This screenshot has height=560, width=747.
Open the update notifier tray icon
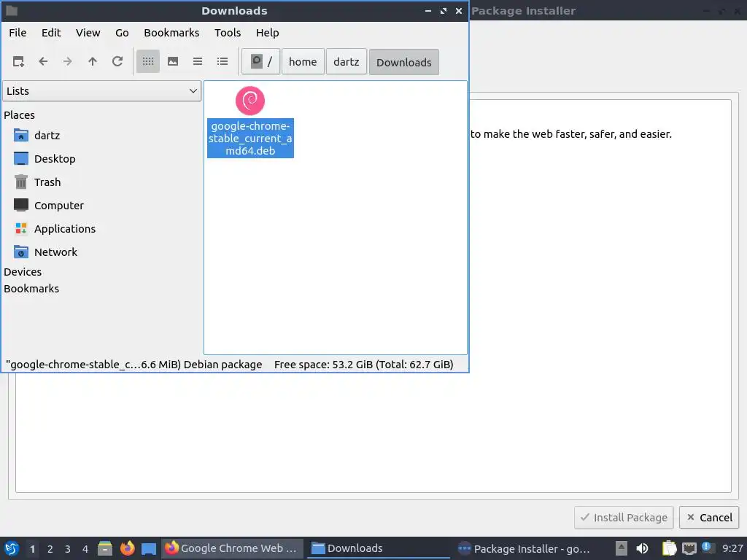pos(708,548)
